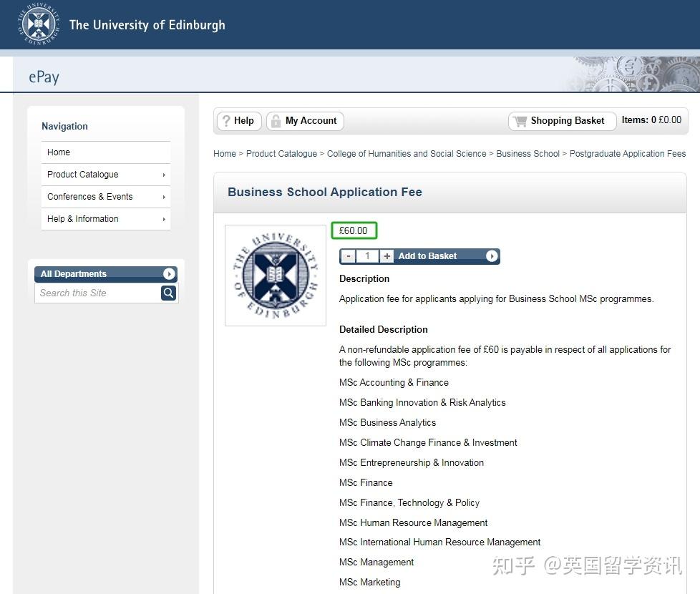
Task: Click the arrow icon on All Departments
Action: pyautogui.click(x=168, y=273)
